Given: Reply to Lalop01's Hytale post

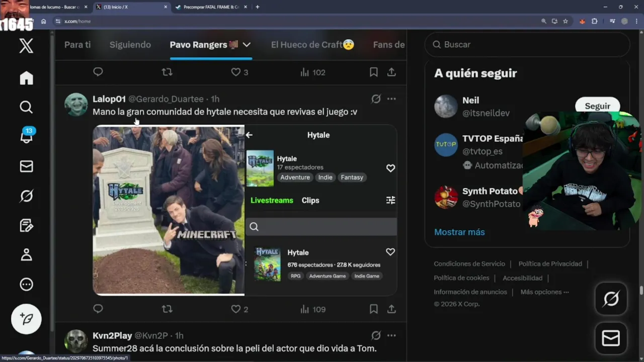Looking at the screenshot, I should [98, 309].
